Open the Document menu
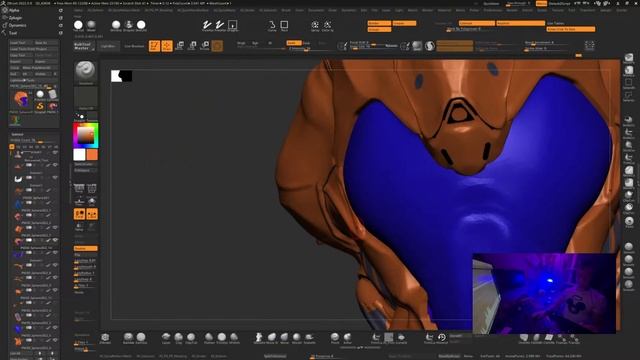 (x=316, y=10)
